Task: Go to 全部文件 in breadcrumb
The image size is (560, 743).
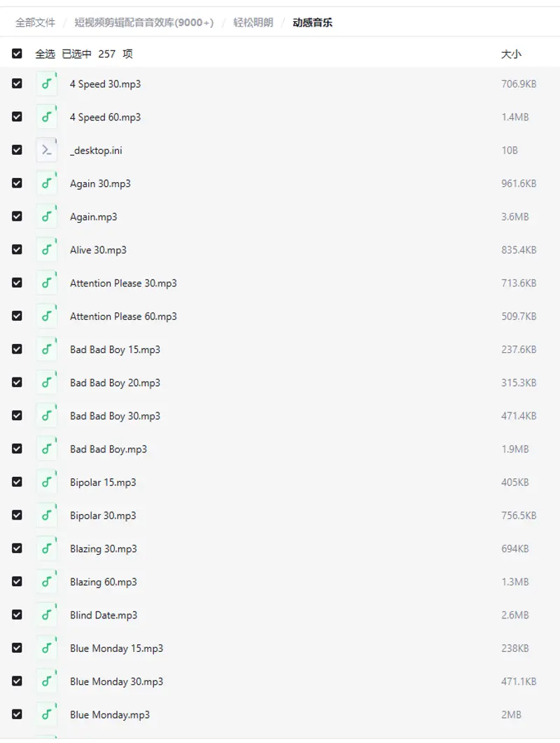Action: tap(35, 22)
